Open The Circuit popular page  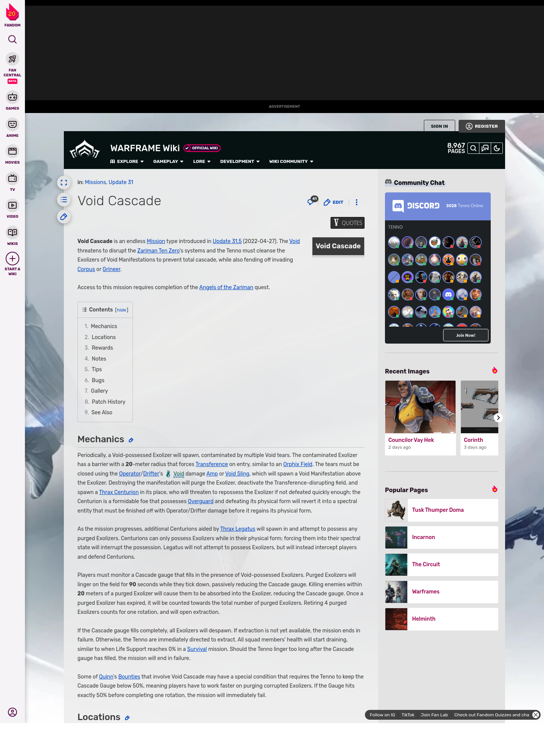point(442,565)
